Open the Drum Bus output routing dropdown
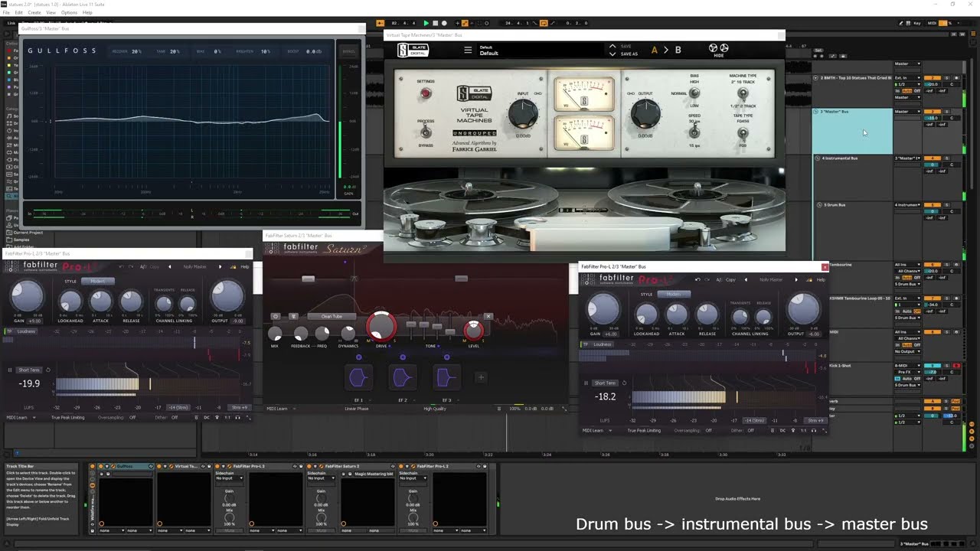980x551 pixels. coord(907,205)
